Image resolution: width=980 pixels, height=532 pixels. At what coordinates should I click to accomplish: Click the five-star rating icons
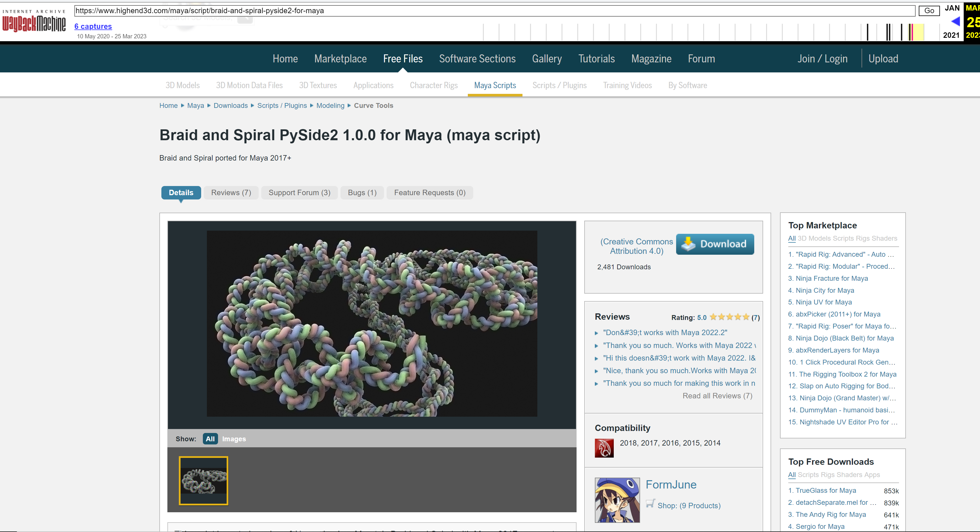point(729,317)
